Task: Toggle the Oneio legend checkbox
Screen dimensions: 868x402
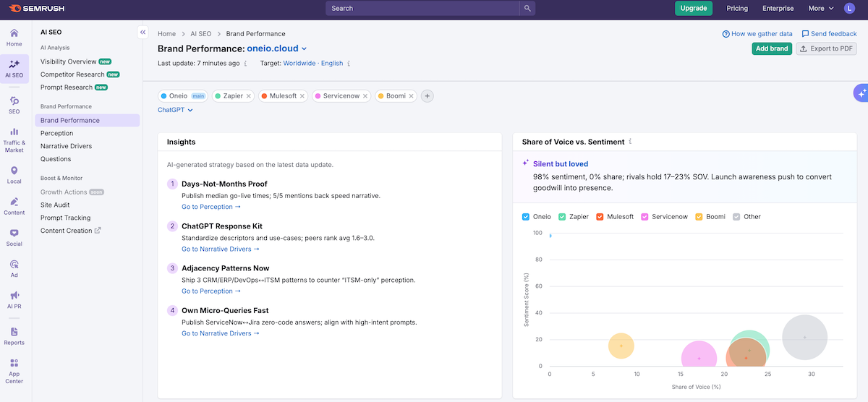Action: [x=526, y=216]
